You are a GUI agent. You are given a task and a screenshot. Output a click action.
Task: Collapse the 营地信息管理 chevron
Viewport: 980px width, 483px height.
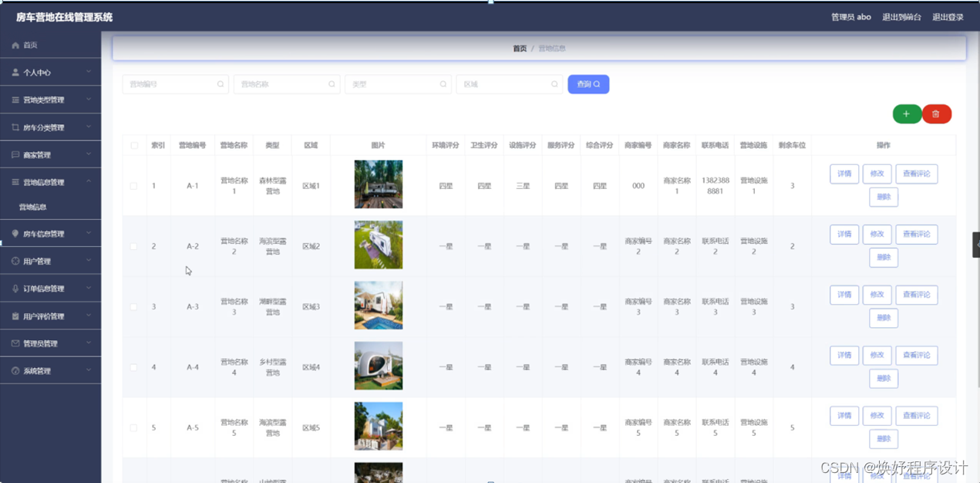(89, 181)
